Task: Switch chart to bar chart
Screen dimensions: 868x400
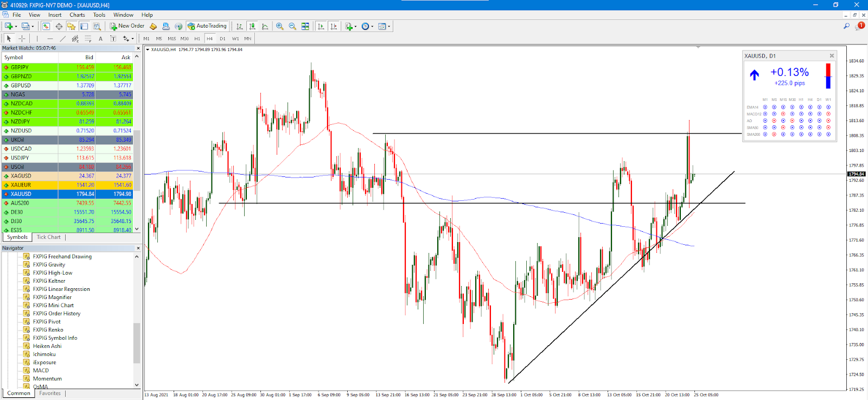Action: (x=239, y=26)
